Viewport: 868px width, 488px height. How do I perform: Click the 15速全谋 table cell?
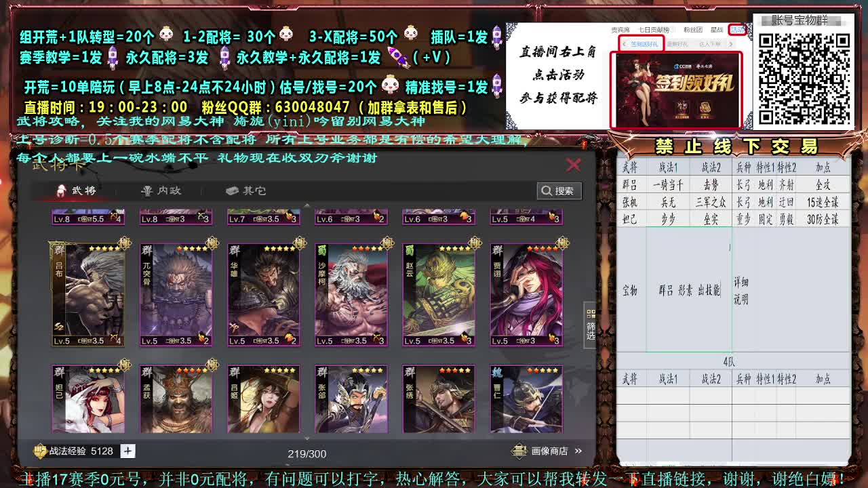(823, 202)
